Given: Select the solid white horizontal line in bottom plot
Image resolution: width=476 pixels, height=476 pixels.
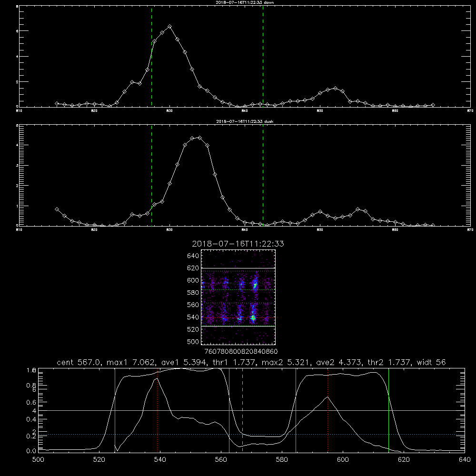Looking at the screenshot, I should point(251,410).
